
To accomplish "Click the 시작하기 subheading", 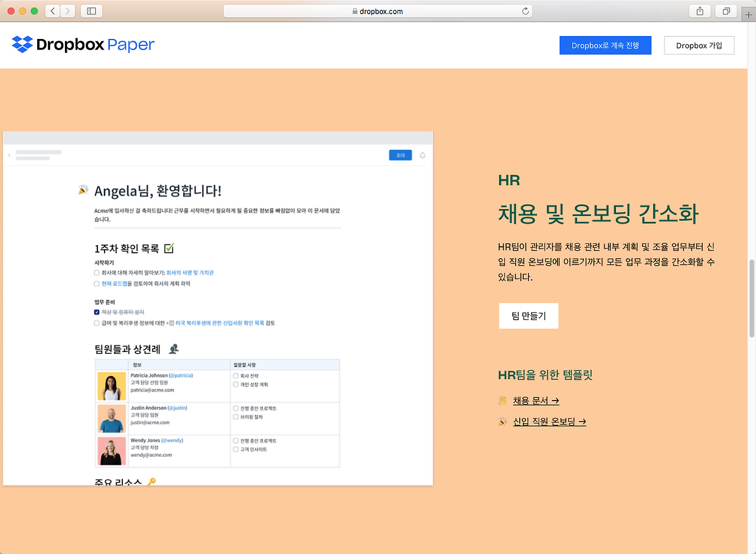I will pyautogui.click(x=104, y=263).
